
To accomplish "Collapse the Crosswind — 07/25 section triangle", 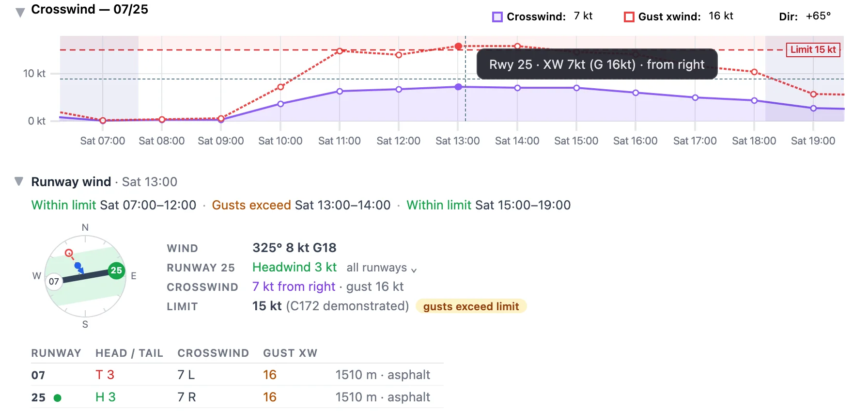I will pos(20,12).
